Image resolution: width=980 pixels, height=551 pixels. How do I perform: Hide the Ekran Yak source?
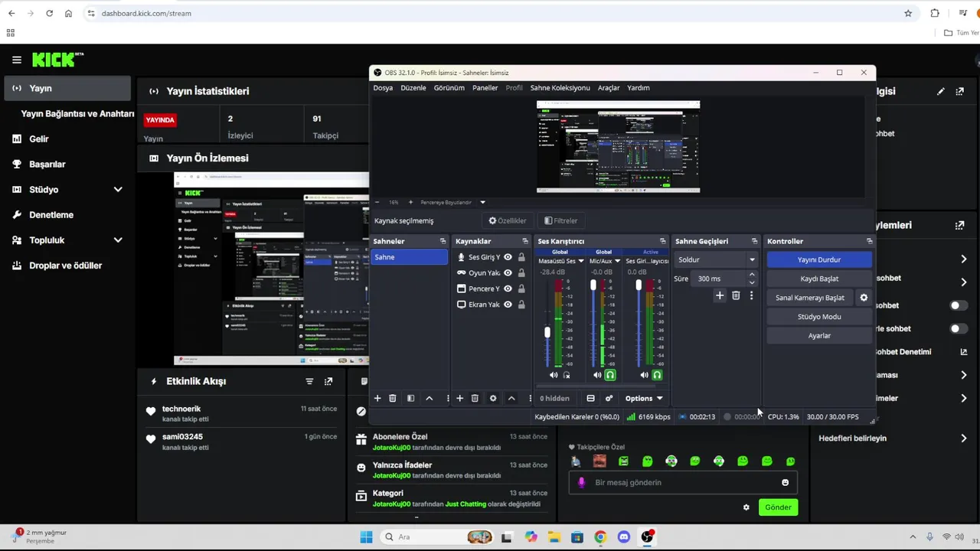click(508, 305)
